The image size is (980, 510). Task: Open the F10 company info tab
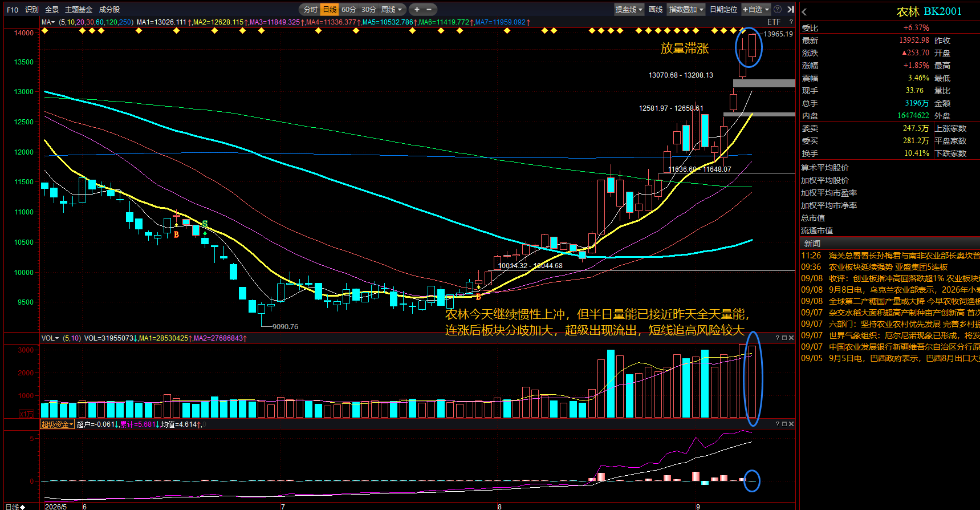[x=13, y=10]
